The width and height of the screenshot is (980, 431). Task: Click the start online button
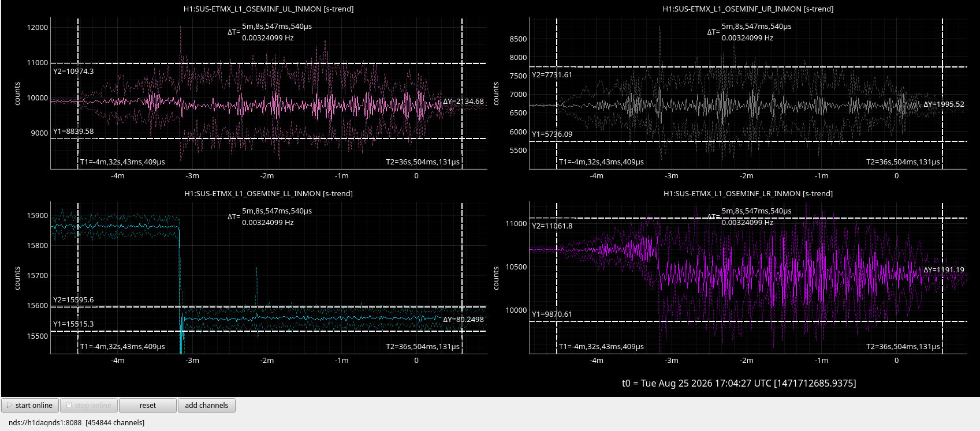click(x=30, y=405)
